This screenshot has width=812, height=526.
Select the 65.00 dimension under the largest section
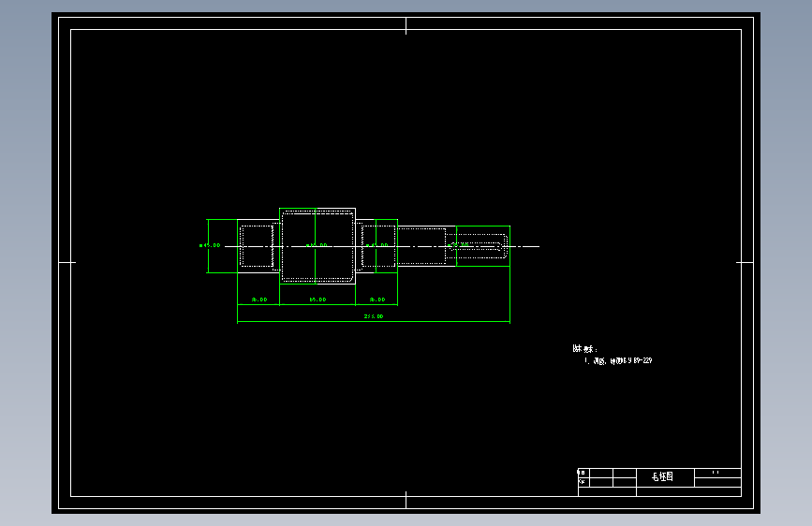(x=318, y=300)
